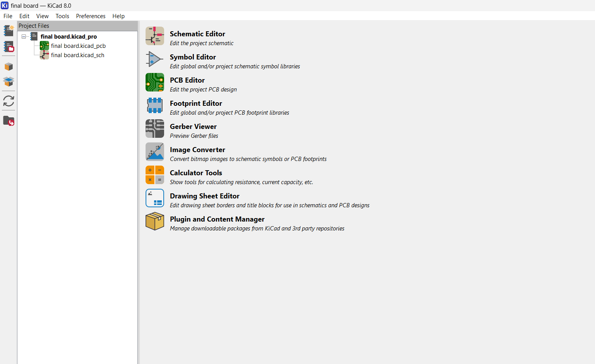Launch Schematic Editor via its icon

[155, 36]
